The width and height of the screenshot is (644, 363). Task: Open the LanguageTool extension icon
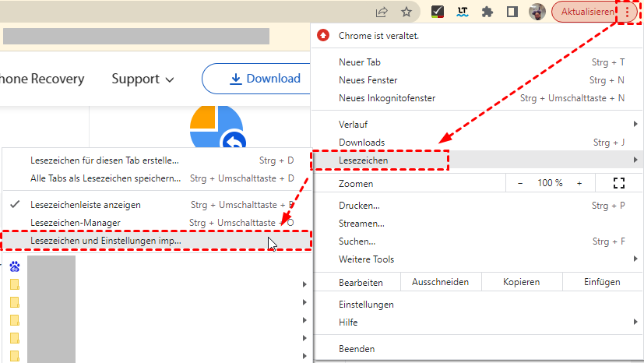[x=462, y=12]
